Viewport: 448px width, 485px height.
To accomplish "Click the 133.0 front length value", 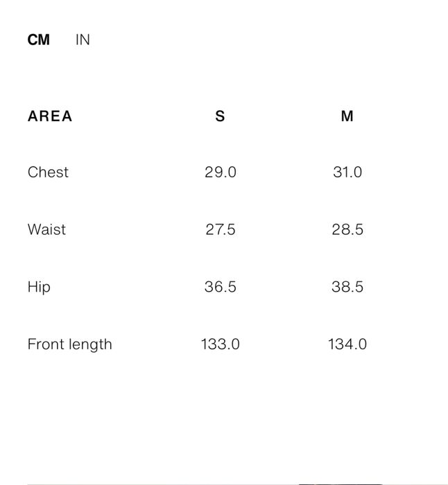I will (221, 344).
